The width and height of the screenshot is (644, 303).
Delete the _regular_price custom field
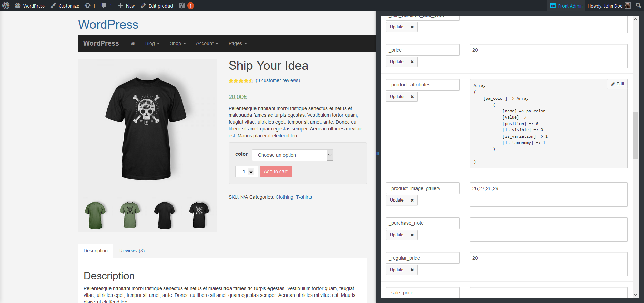(x=412, y=270)
